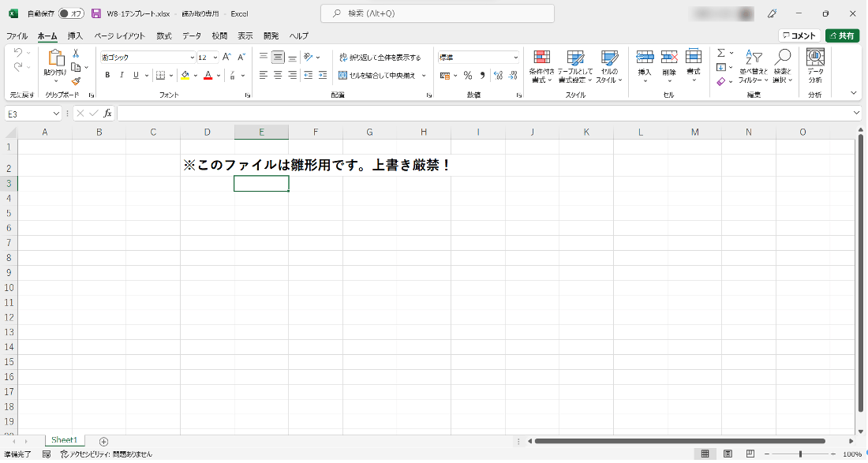The width and height of the screenshot is (868, 463).
Task: Click the percent style (%) icon
Action: [x=467, y=76]
